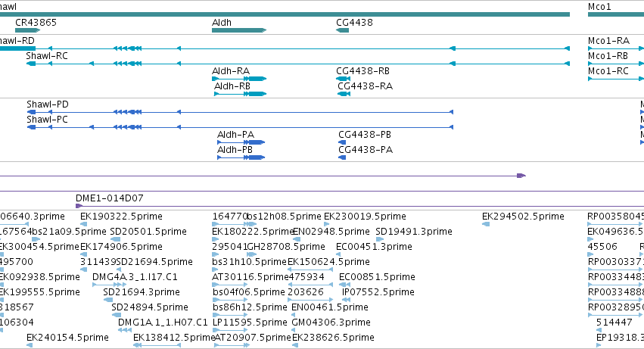
Task: Click the SD19491.3prime EST
Action: pos(414,232)
